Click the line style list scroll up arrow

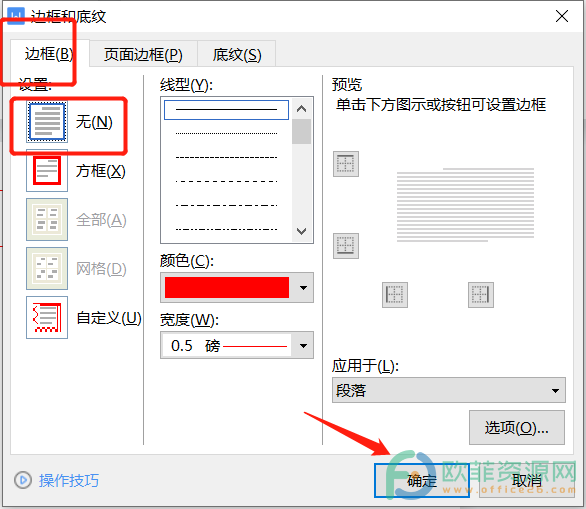[x=301, y=109]
